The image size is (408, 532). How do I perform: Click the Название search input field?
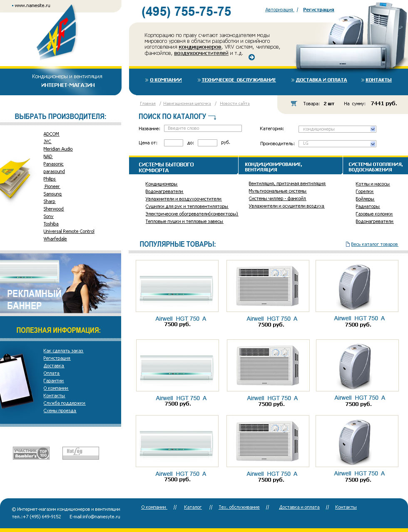tap(203, 129)
